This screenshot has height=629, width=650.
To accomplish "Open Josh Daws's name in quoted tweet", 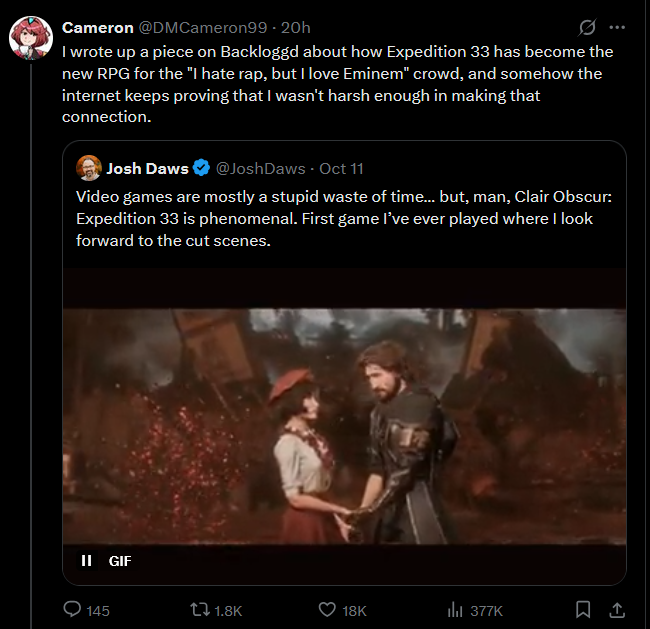I will 147,168.
